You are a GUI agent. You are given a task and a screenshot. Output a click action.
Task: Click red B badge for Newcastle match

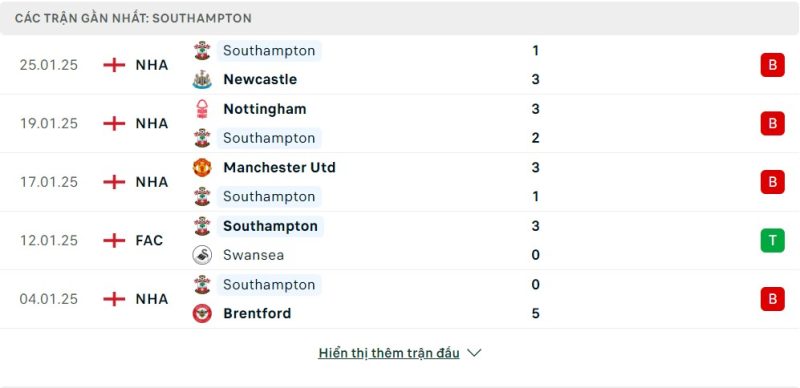[772, 65]
